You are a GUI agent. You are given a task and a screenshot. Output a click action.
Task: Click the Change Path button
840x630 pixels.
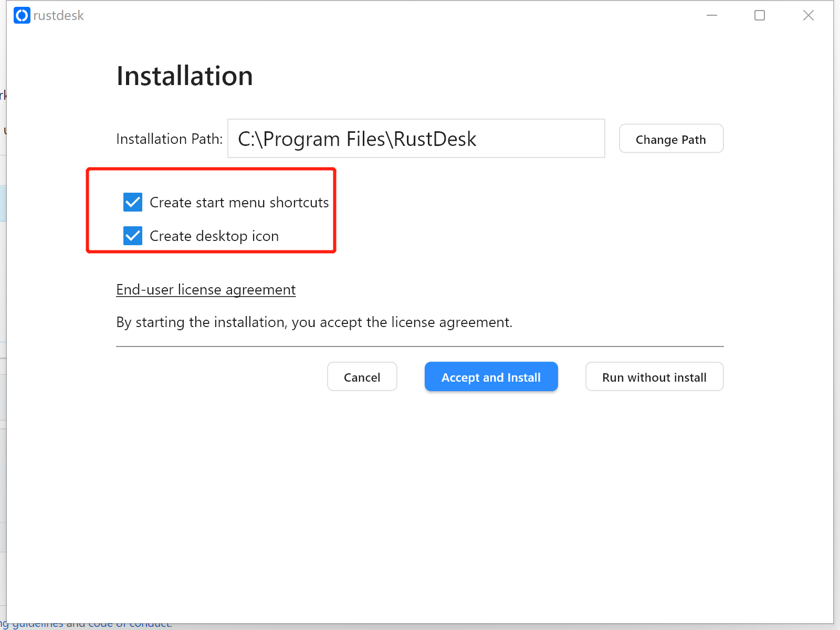pyautogui.click(x=671, y=139)
